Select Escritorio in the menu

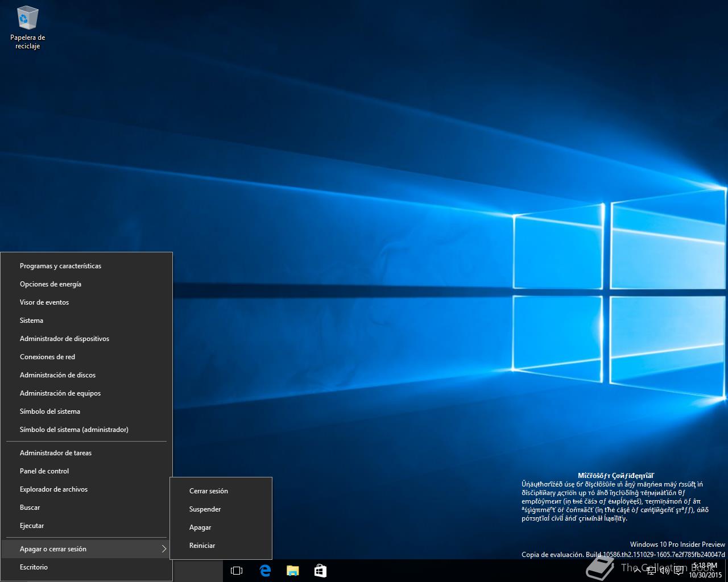[x=86, y=567]
